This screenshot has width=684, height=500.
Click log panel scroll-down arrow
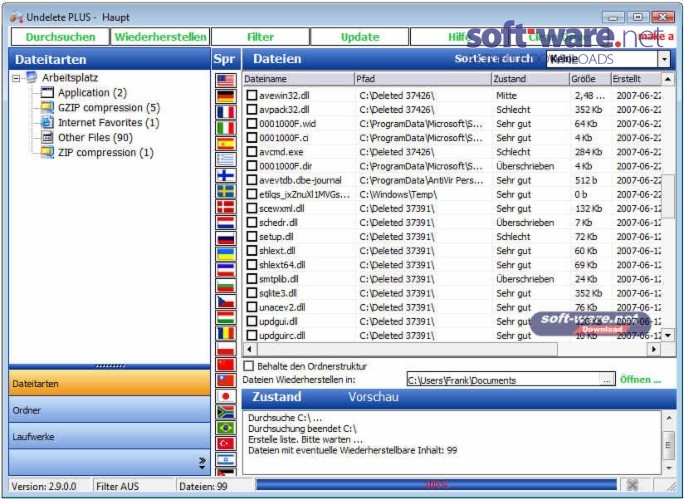coord(669,468)
